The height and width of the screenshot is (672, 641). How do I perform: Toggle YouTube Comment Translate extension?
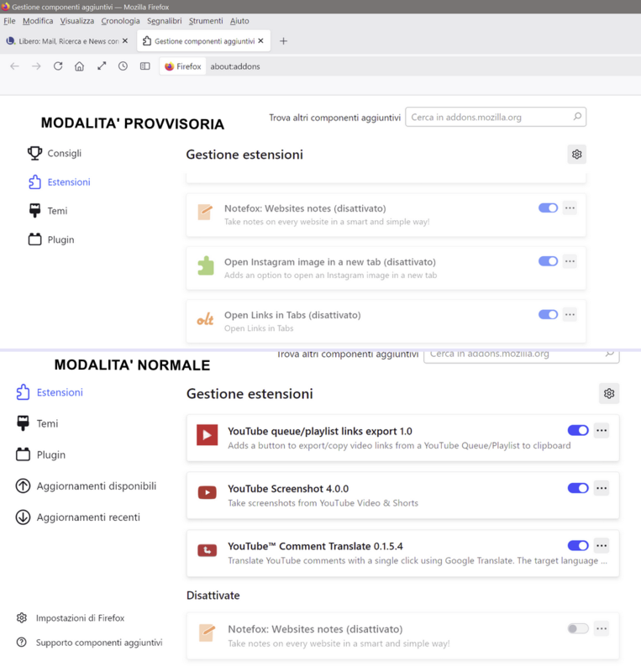click(x=578, y=545)
